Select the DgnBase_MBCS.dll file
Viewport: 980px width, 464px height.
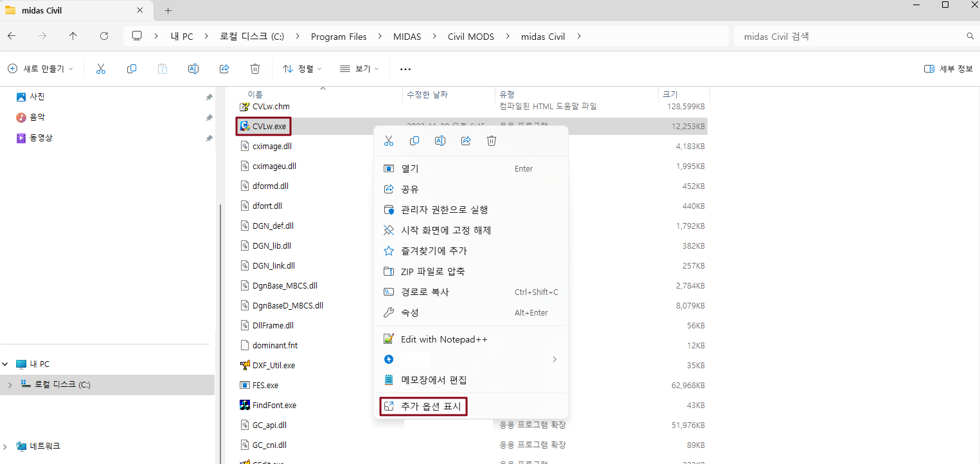coord(278,285)
